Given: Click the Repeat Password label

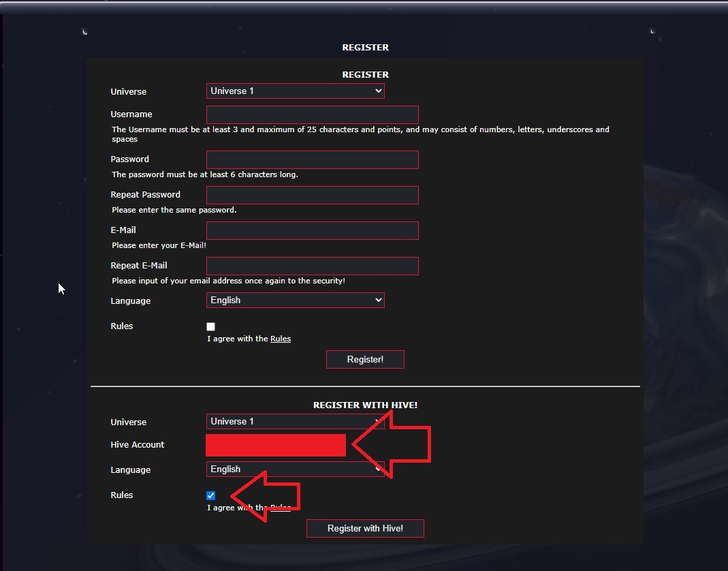Looking at the screenshot, I should pos(145,195).
